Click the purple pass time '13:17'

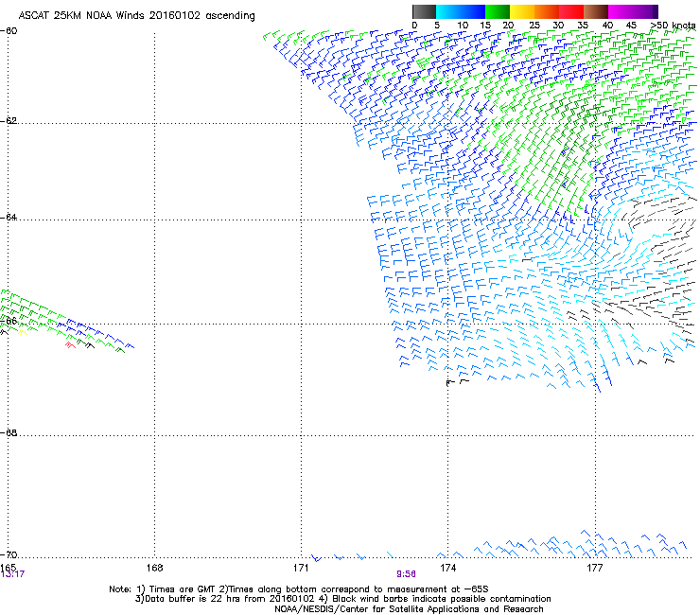point(12,574)
